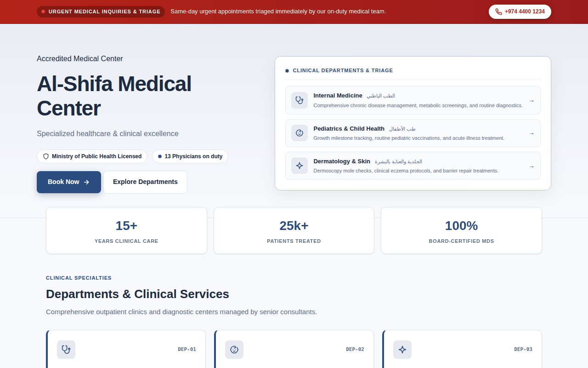Click Ministry of Public Health Licensed badge

pyautogui.click(x=92, y=156)
